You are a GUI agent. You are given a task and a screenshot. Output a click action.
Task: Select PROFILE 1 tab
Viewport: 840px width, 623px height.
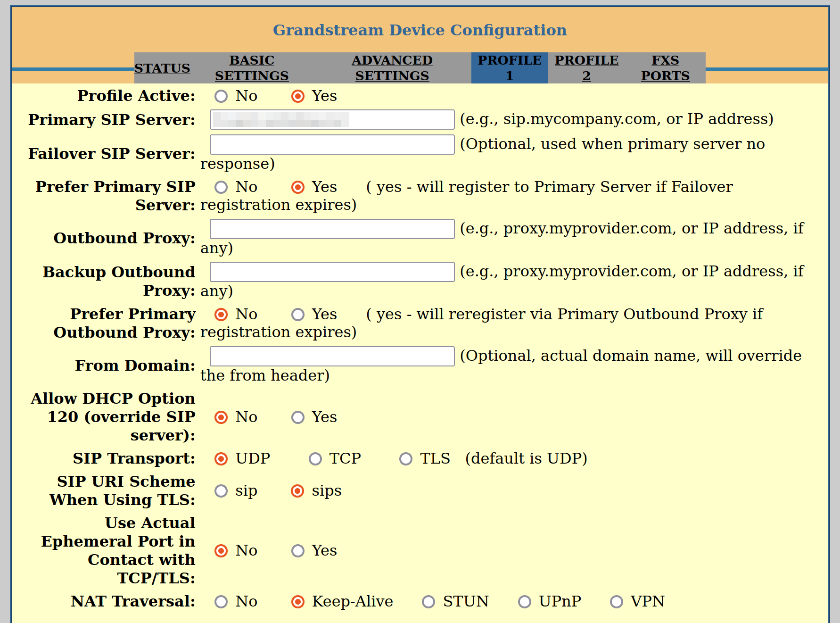[x=509, y=67]
